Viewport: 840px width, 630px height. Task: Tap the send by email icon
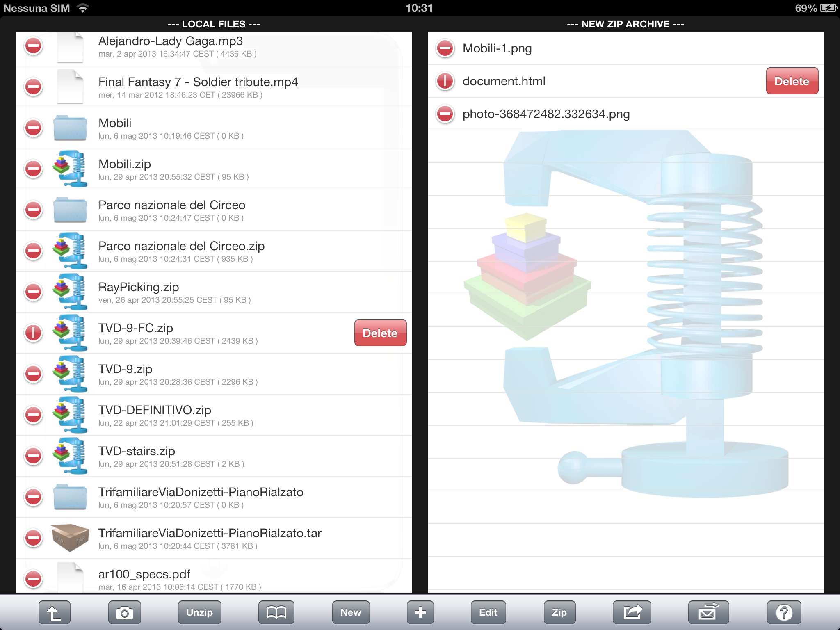click(x=708, y=612)
